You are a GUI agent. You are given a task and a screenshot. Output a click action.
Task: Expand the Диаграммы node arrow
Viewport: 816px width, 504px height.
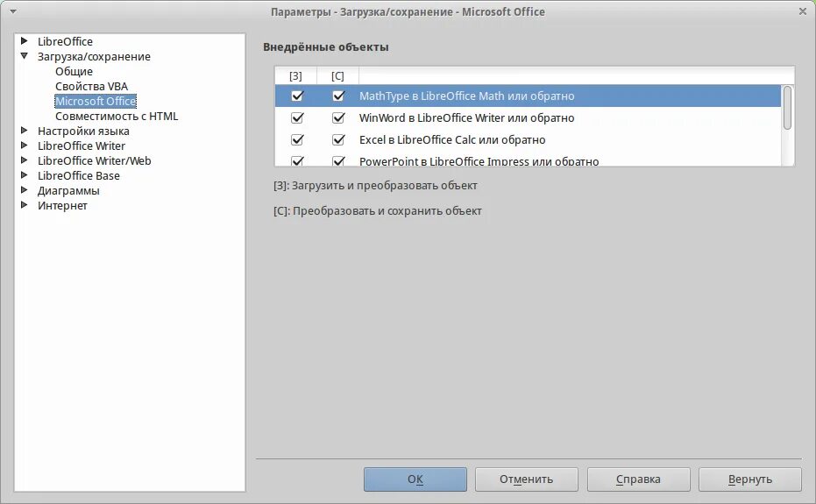pos(24,190)
